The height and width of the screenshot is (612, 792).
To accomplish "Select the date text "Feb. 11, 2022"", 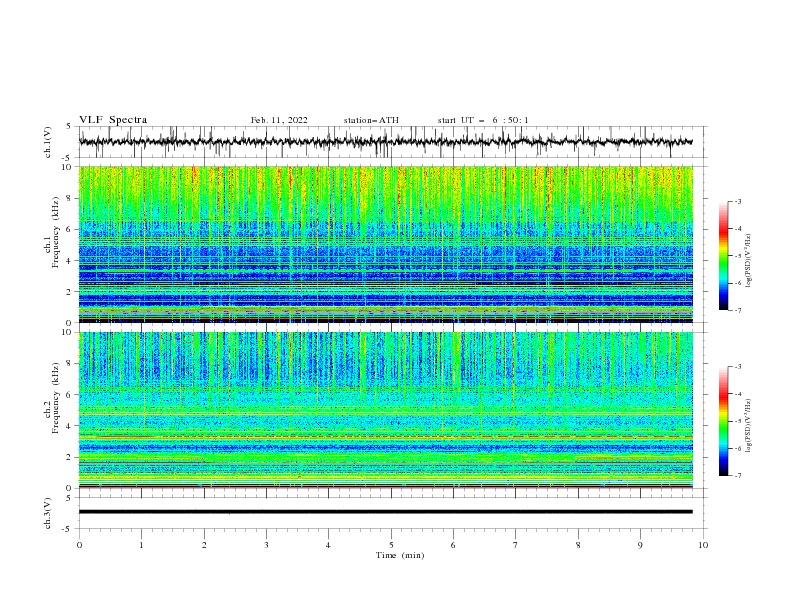I will 279,120.
